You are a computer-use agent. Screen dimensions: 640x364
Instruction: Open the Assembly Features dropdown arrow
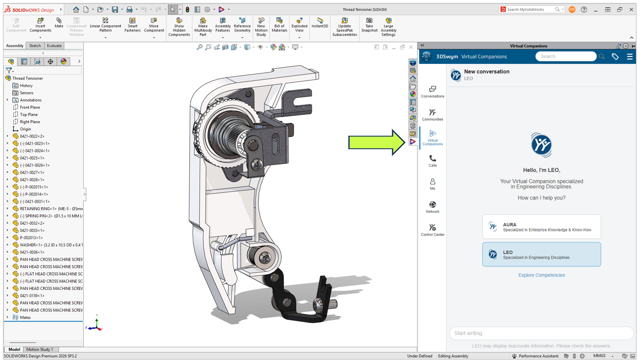tap(222, 37)
